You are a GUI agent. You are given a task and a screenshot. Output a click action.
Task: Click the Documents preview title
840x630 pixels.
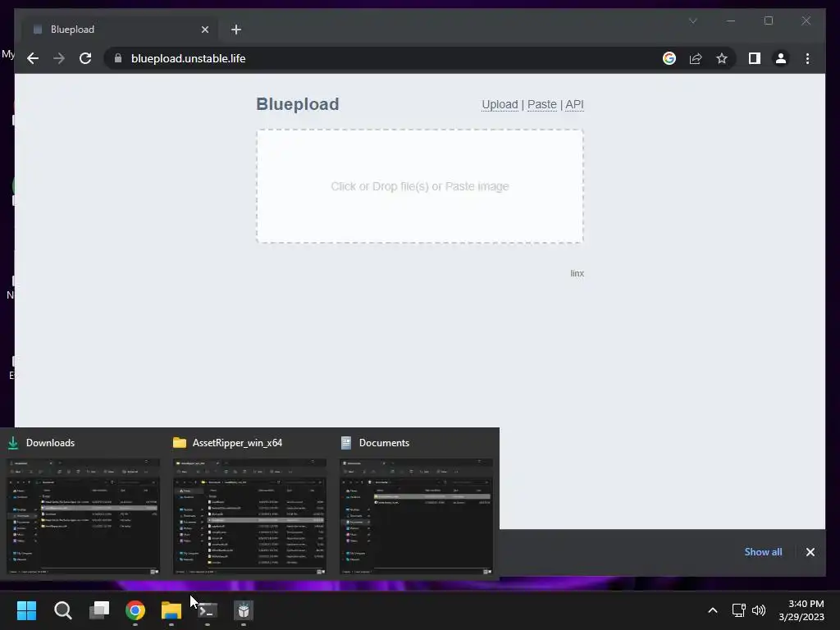click(384, 442)
